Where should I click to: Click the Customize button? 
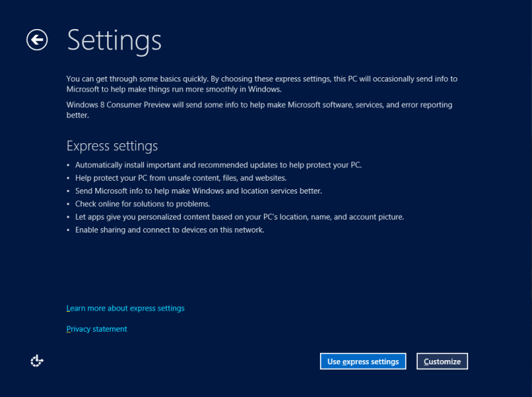click(x=442, y=362)
